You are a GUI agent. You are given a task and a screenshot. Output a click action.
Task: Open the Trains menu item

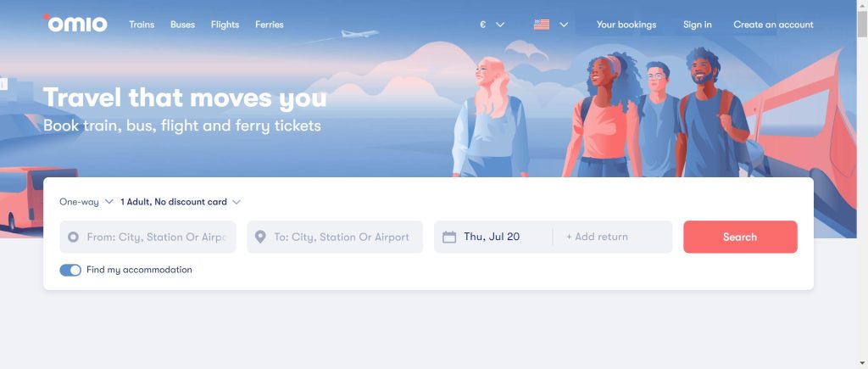click(x=142, y=25)
